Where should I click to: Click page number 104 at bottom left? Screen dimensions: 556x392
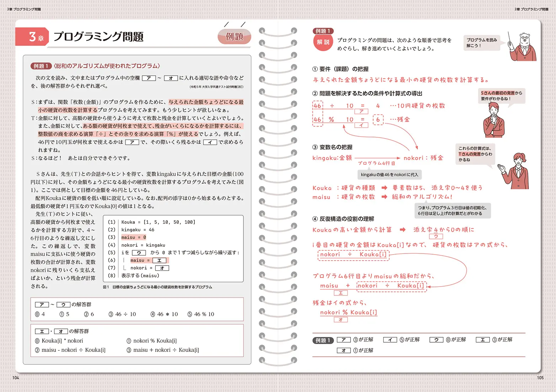click(16, 378)
